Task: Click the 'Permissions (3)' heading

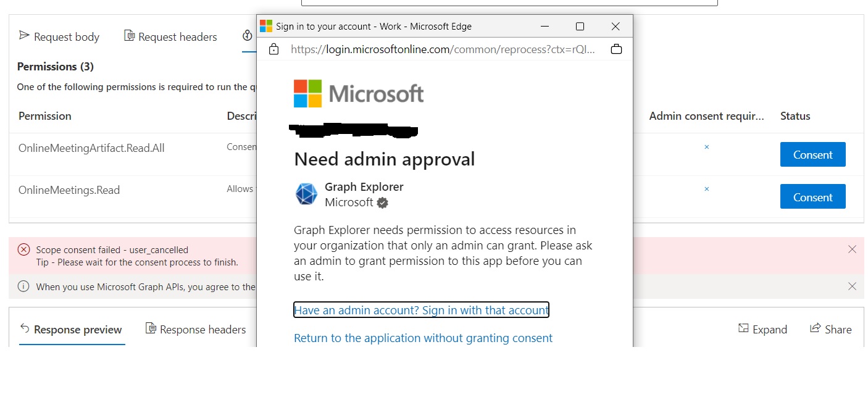Action: tap(55, 67)
